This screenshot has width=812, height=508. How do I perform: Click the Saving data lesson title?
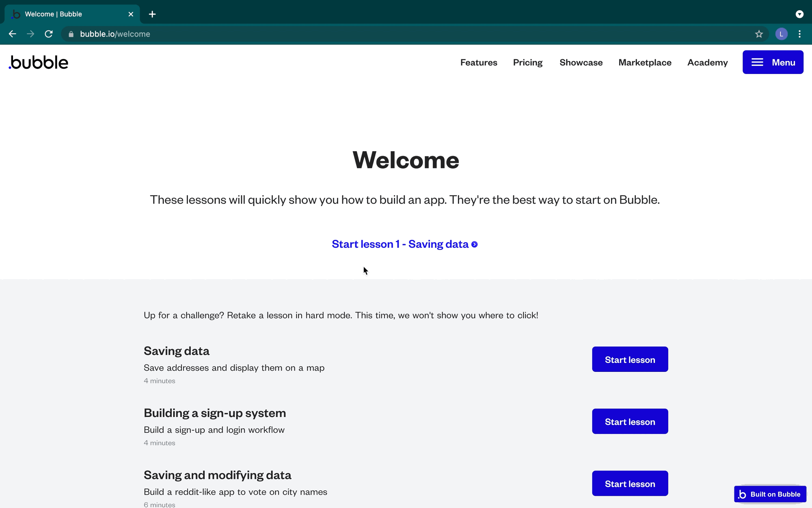click(177, 351)
